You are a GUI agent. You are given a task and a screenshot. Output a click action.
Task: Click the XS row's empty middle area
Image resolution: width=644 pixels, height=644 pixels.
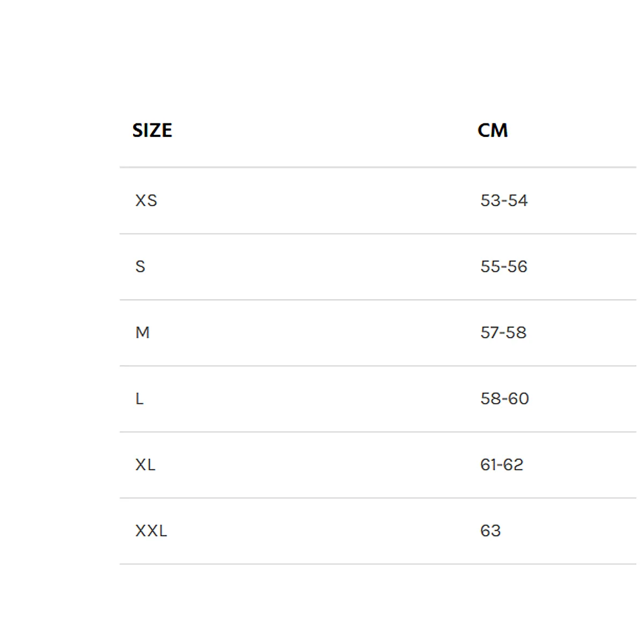coord(319,200)
